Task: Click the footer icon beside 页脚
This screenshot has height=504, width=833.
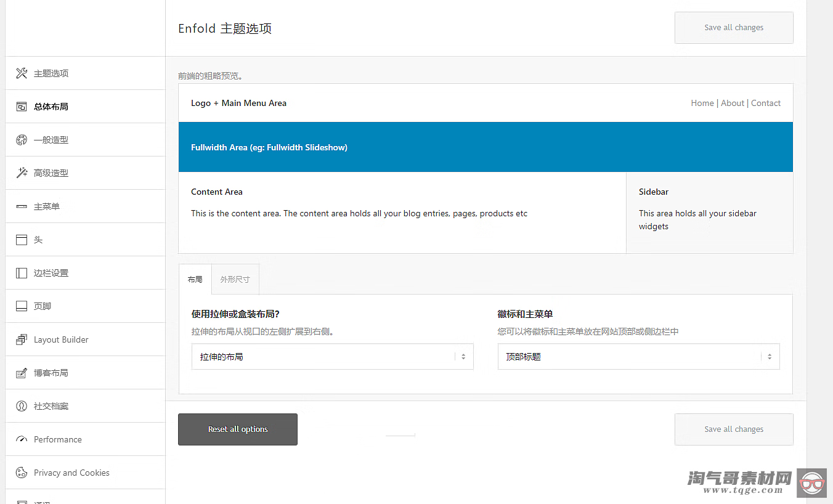Action: 22,306
